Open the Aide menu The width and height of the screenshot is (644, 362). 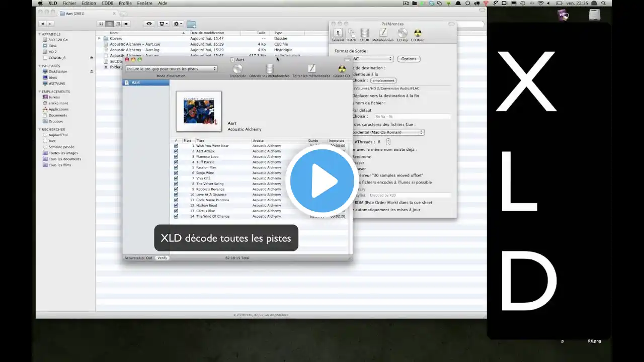coord(163,3)
